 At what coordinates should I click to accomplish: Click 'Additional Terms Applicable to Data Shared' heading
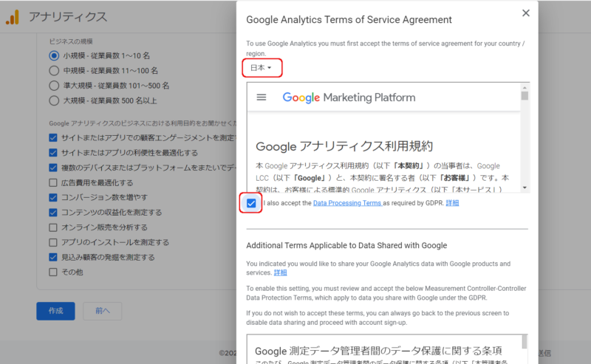click(346, 245)
